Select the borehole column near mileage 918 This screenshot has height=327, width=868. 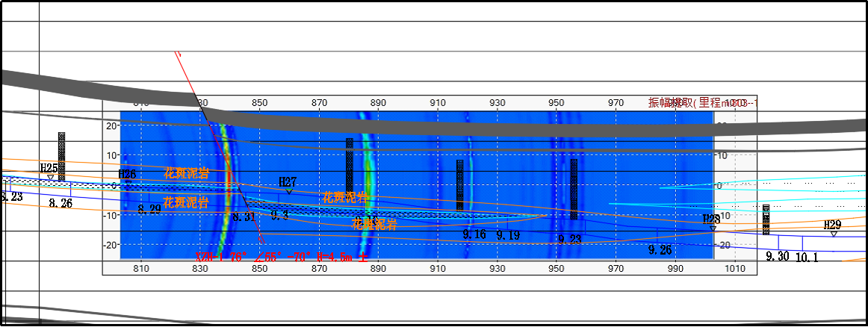pyautogui.click(x=460, y=185)
